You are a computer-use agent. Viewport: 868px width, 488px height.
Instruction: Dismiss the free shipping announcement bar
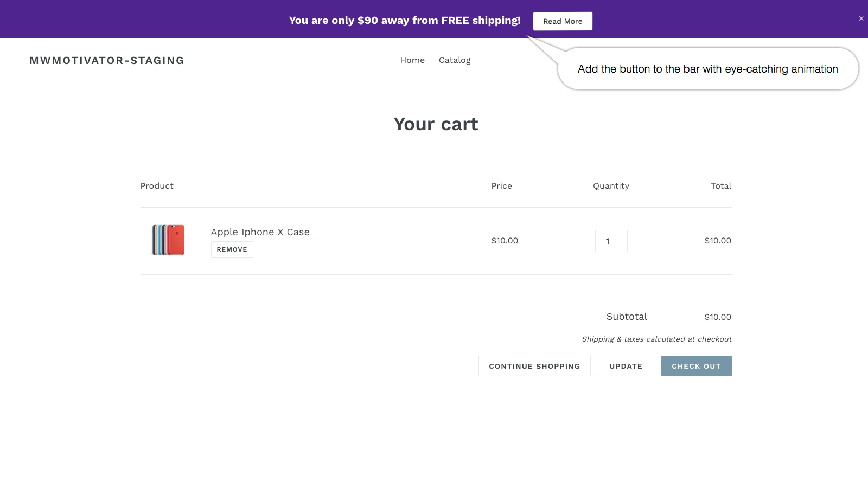(x=860, y=18)
